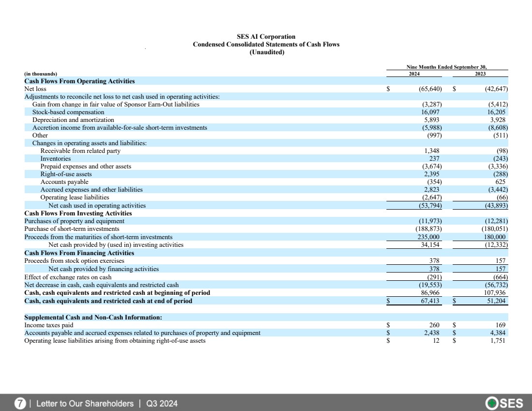Click the "Cash Flows From Investing Activities" heading

point(78,213)
